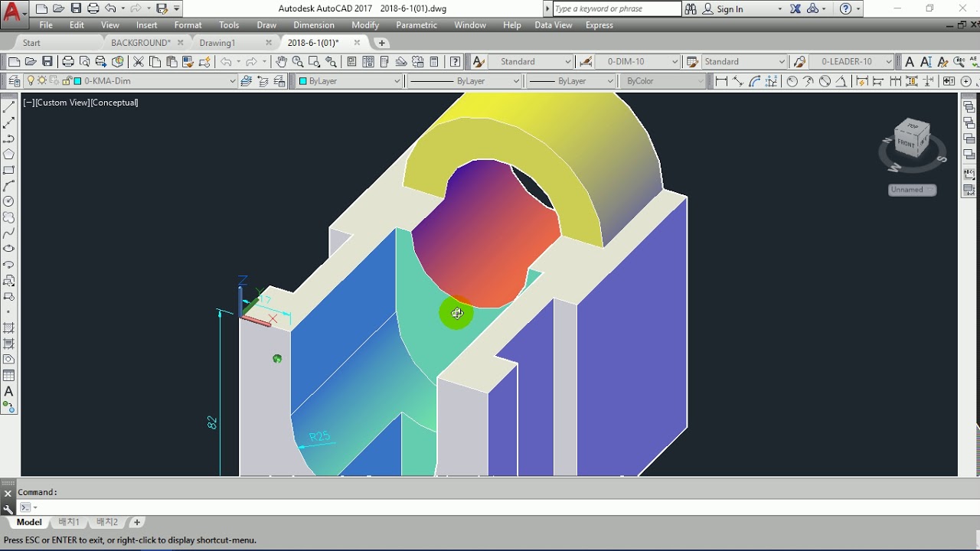Click the [Conceptual] visual style label

coord(114,103)
